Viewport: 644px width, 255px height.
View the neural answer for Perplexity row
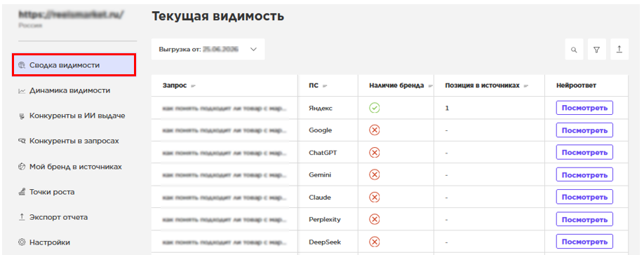point(584,219)
